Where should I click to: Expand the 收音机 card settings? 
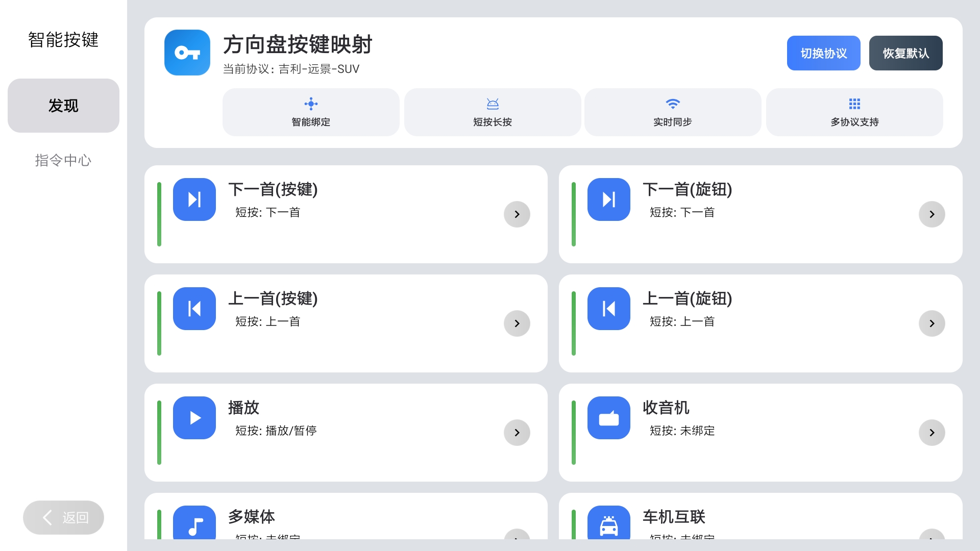[932, 432]
